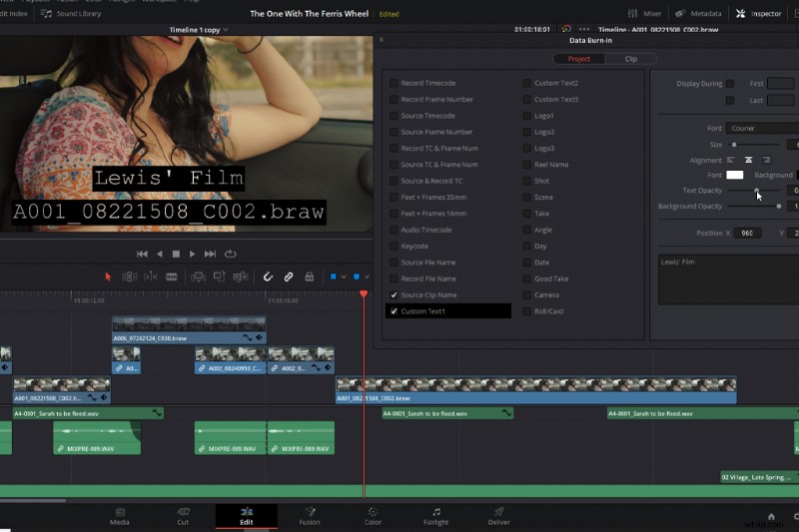The width and height of the screenshot is (799, 532).
Task: Enable Record Timecode checkbox
Action: (x=394, y=83)
